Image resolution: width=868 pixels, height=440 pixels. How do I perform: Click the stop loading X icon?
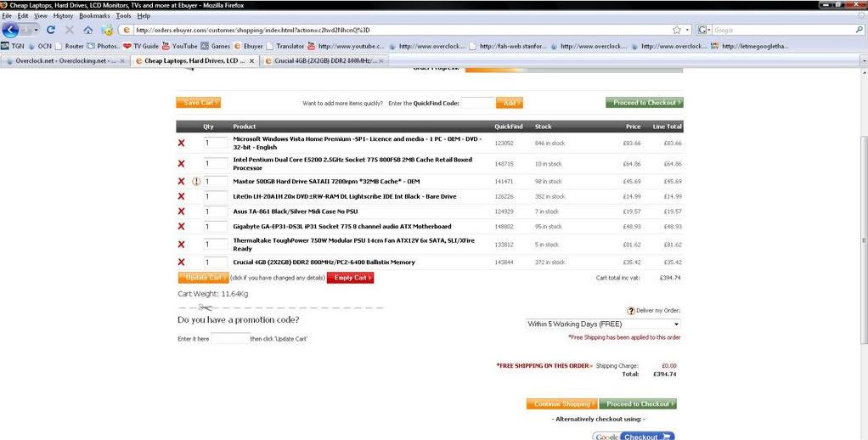click(69, 30)
